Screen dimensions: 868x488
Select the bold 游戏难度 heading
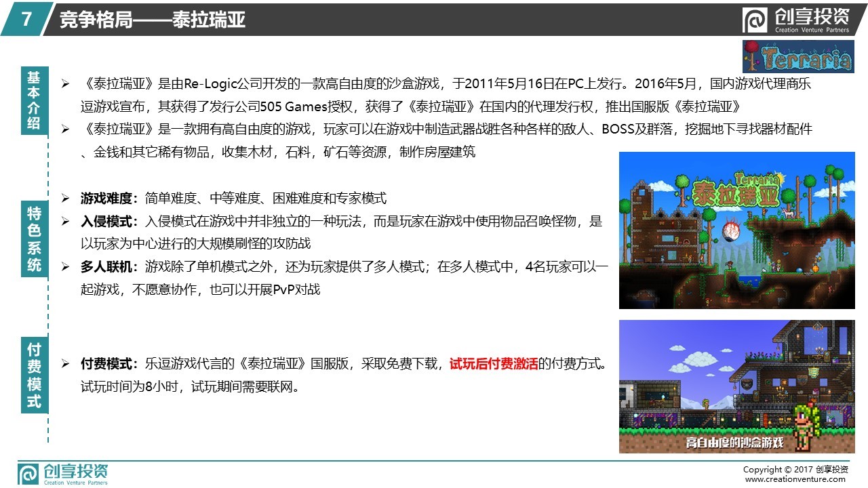coord(107,198)
